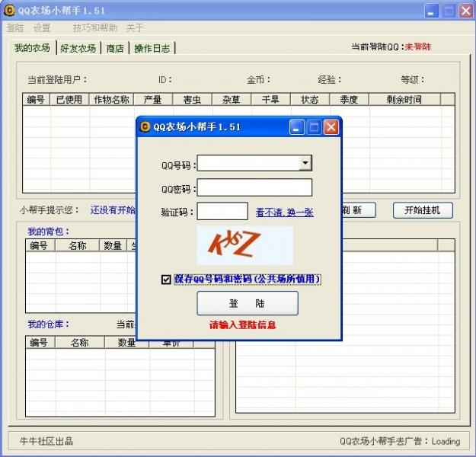
Task: Click the captcha image
Action: click(x=245, y=245)
